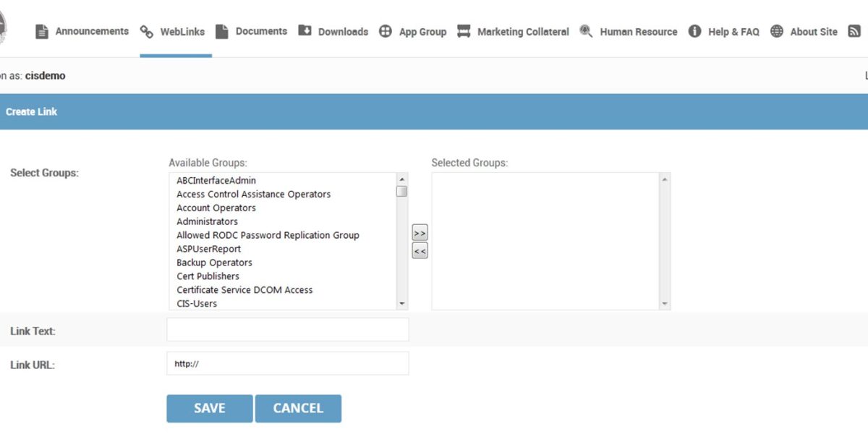This screenshot has height=434, width=868.
Task: Click the >> move-right button
Action: coord(419,232)
